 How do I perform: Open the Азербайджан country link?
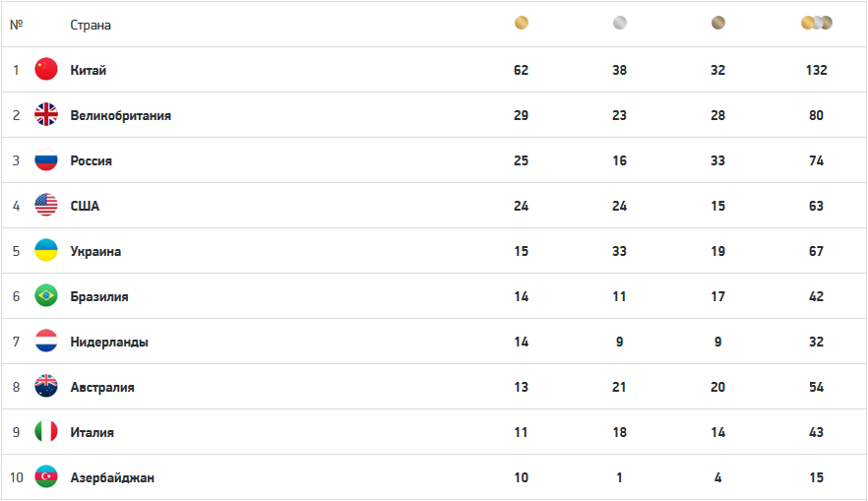pyautogui.click(x=112, y=477)
